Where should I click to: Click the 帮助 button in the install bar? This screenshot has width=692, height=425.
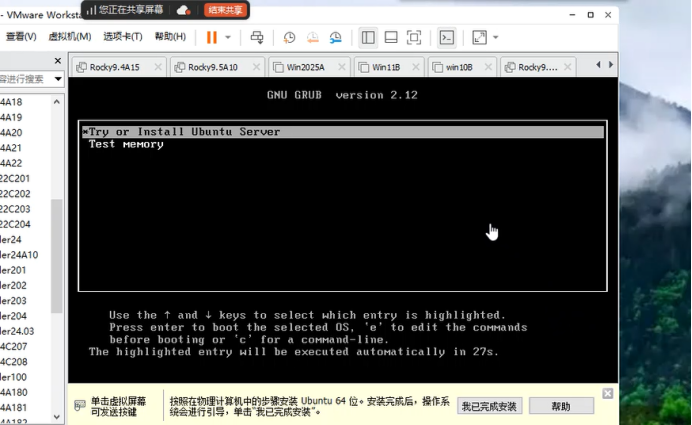[561, 406]
